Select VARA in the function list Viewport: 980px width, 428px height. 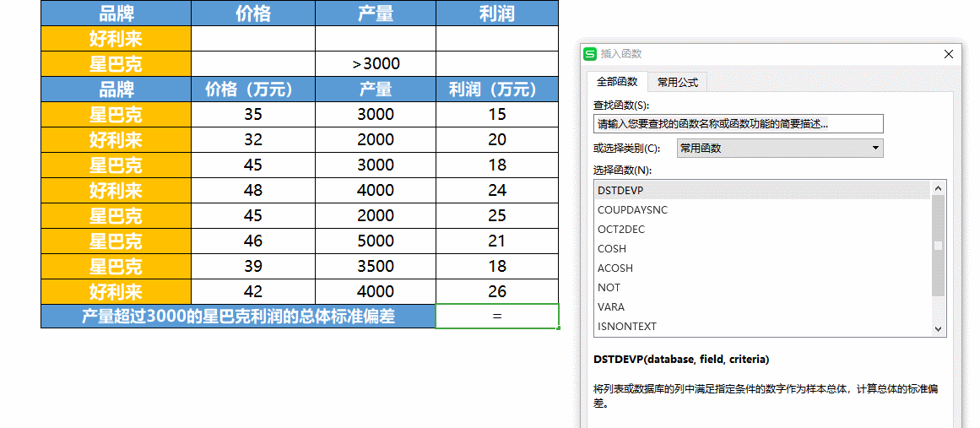pos(762,306)
